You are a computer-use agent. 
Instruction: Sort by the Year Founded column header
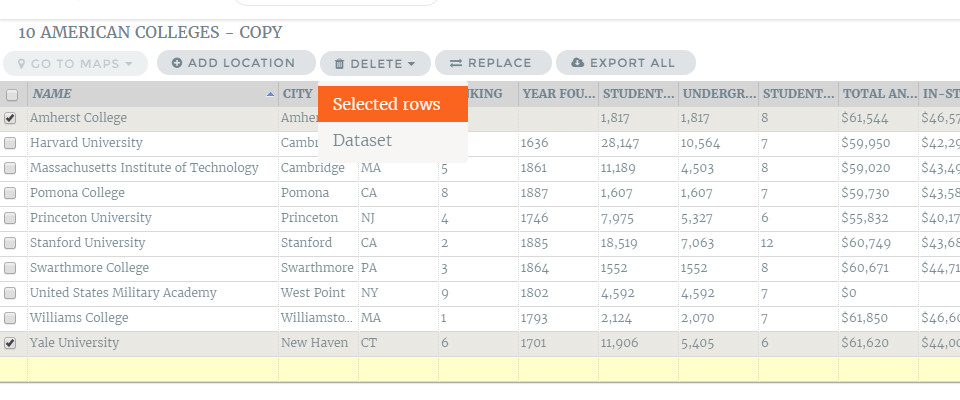pos(558,94)
